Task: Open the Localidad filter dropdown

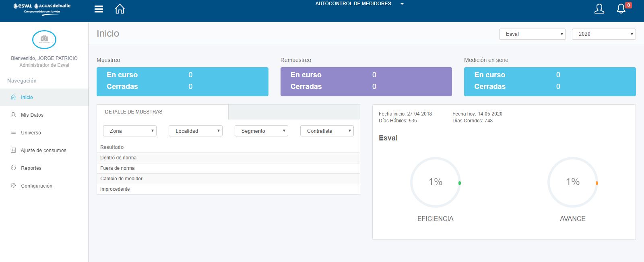Action: point(195,131)
